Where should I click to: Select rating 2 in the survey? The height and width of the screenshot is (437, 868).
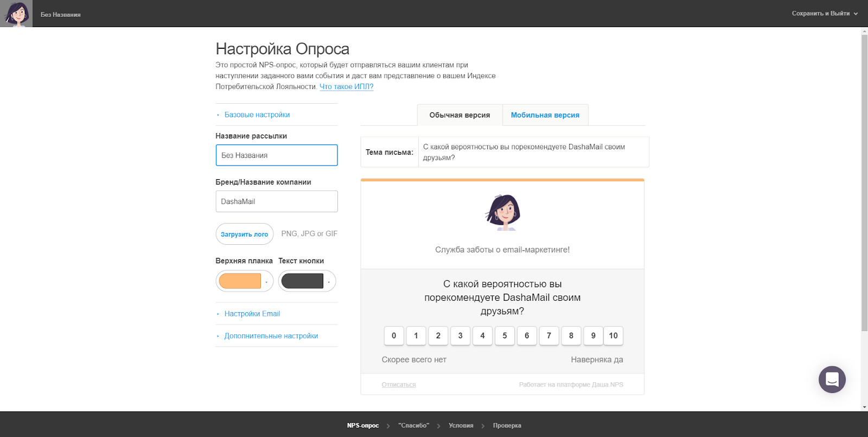[x=438, y=335]
